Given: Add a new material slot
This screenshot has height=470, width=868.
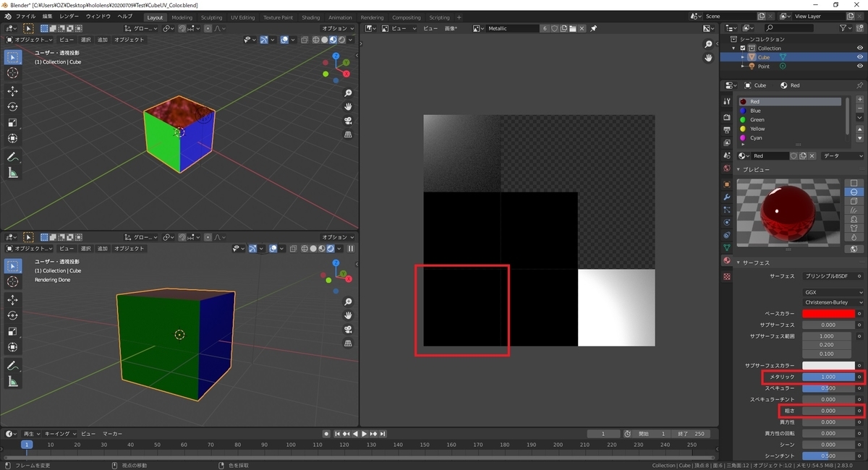Looking at the screenshot, I should (x=859, y=101).
